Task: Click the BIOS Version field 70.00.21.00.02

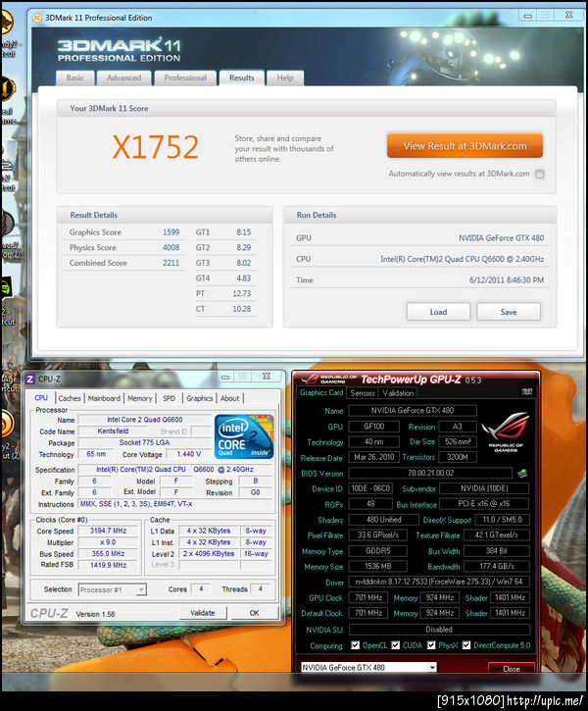Action: [430, 473]
